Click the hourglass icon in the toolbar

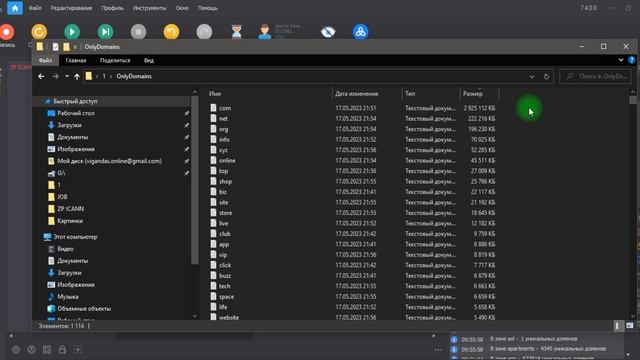click(237, 31)
